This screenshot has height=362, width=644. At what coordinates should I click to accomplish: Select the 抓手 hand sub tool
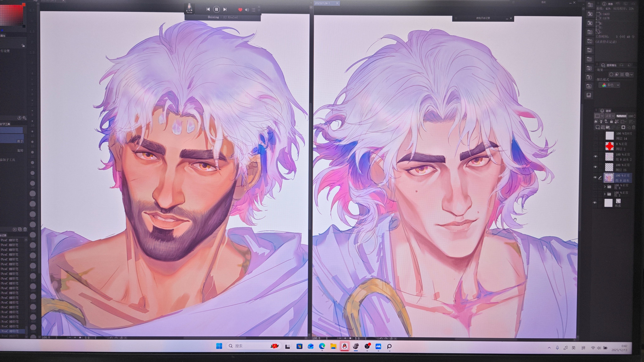tap(20, 141)
